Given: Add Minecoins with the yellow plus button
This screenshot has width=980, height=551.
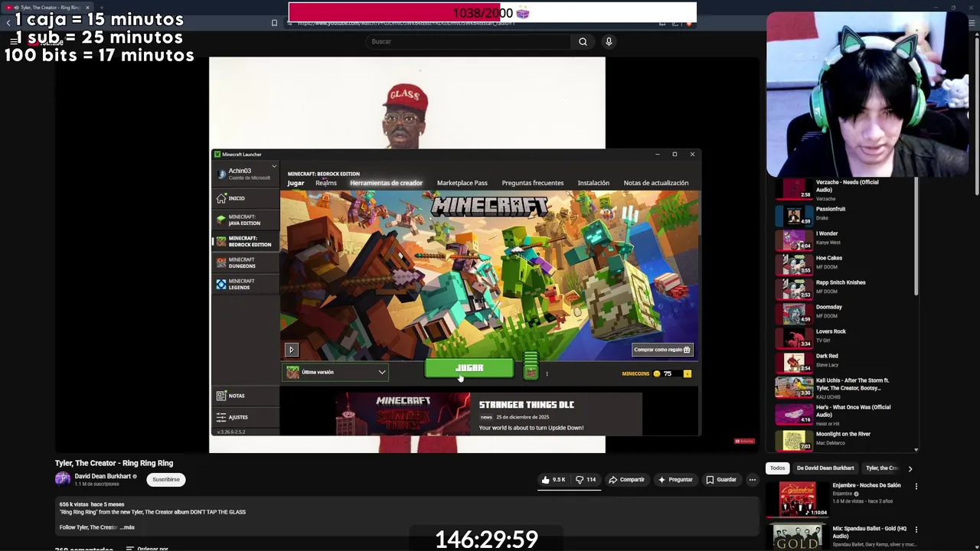Looking at the screenshot, I should 688,373.
